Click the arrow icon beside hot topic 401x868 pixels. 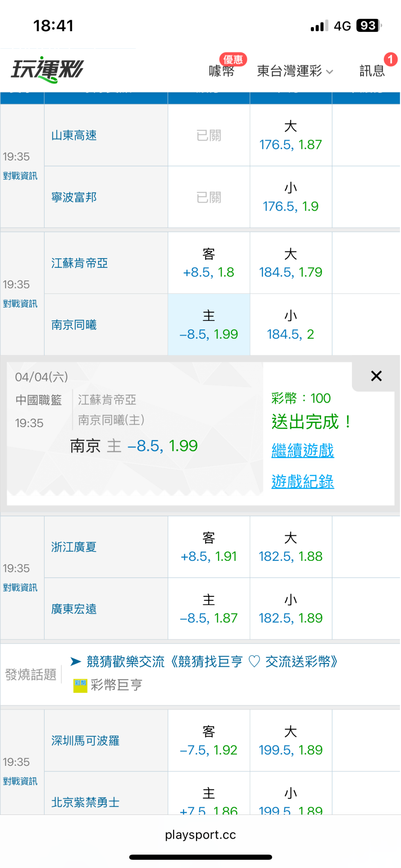[76, 661]
